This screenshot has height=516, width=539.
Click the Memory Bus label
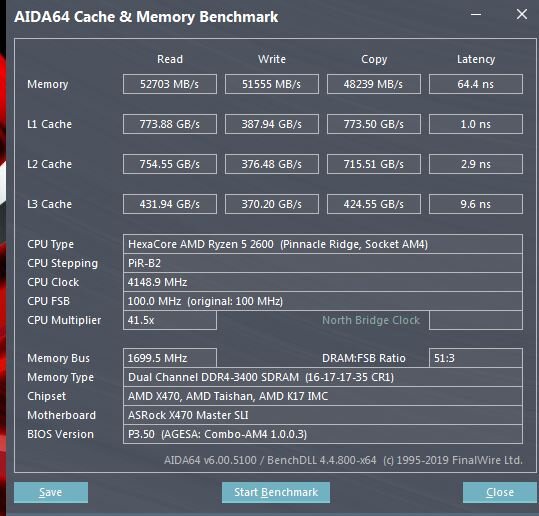click(x=58, y=358)
